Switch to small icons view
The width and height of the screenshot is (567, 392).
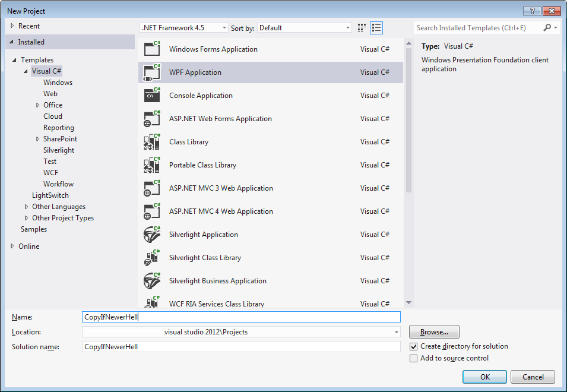pos(362,28)
